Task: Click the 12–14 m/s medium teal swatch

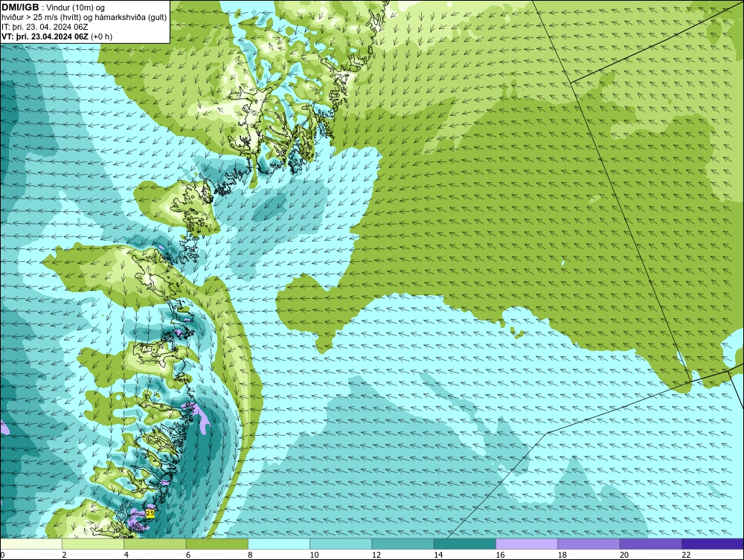Action: coord(403,544)
